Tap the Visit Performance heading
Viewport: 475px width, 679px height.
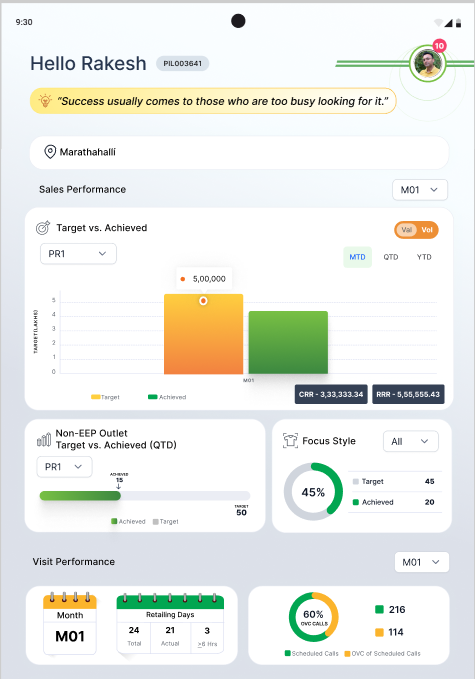74,562
